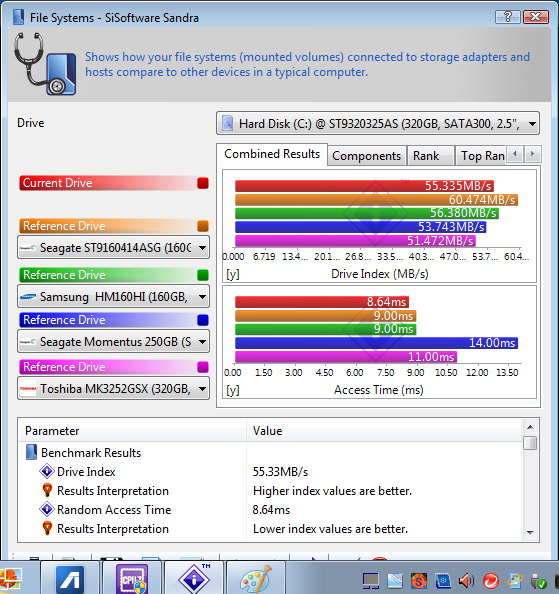Image resolution: width=559 pixels, height=594 pixels.
Task: Click the lightbulb icon beside Higher index values
Action: [x=47, y=490]
